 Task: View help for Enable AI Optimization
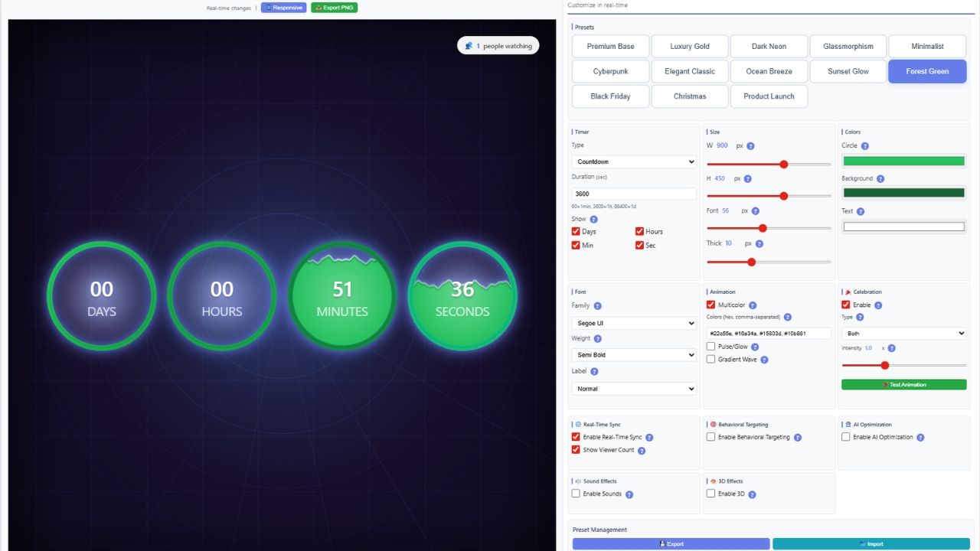tap(920, 438)
